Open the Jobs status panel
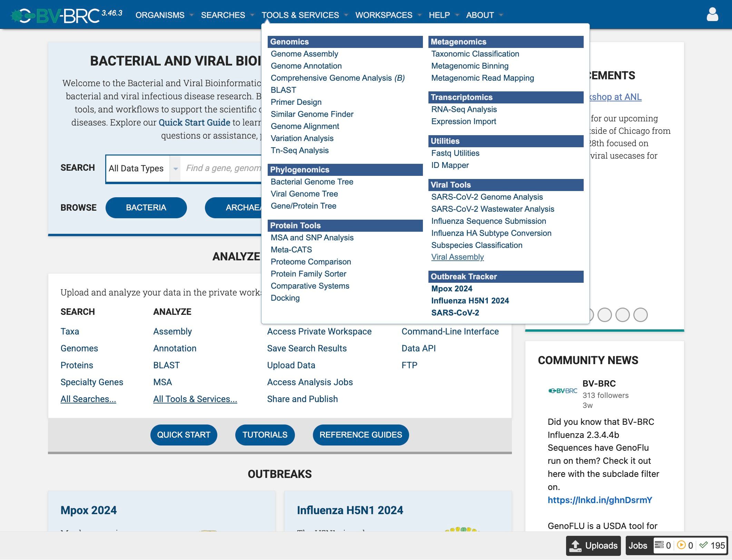 pos(637,546)
